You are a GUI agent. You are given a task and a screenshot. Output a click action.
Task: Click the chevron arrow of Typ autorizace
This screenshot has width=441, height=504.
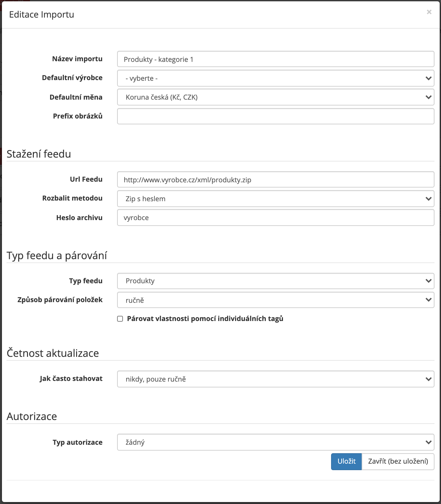pyautogui.click(x=428, y=442)
